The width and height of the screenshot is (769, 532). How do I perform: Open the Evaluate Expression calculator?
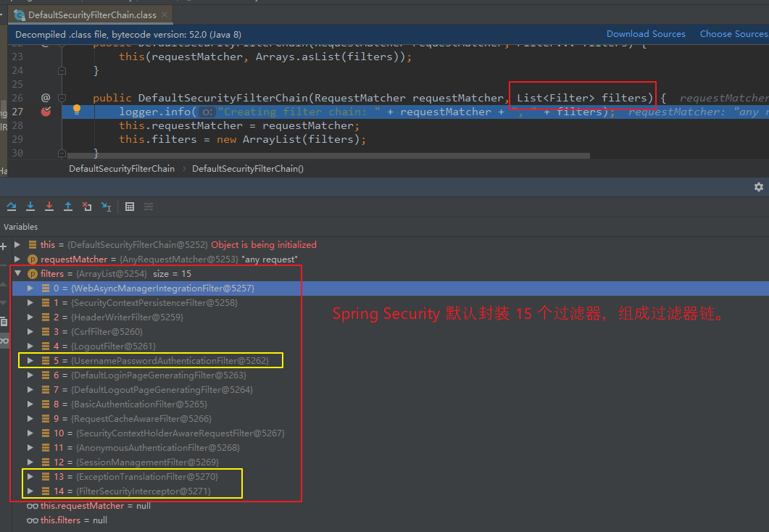pos(130,207)
